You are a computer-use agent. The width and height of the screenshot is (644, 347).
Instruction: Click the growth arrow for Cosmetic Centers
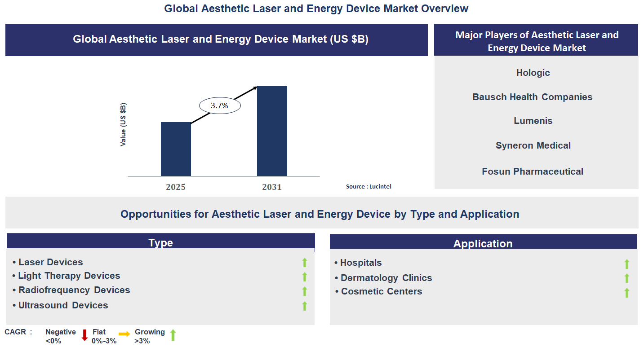coord(626,293)
